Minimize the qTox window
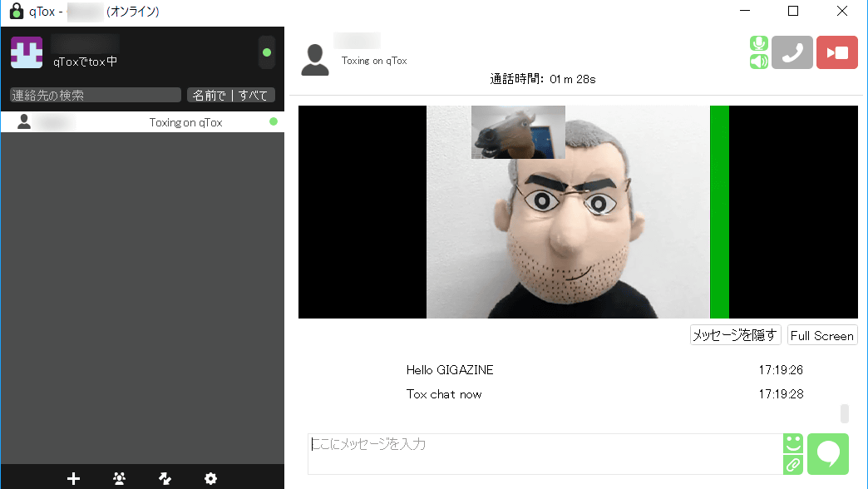Image resolution: width=868 pixels, height=489 pixels. [745, 11]
